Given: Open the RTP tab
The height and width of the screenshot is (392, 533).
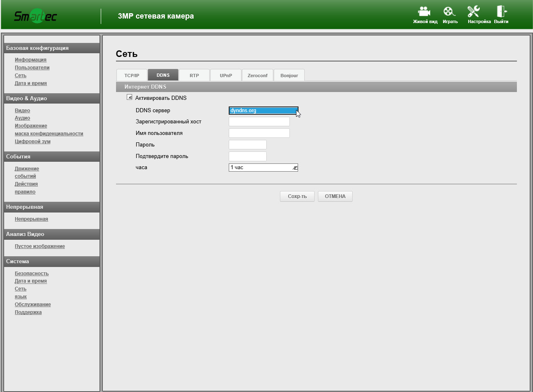Looking at the screenshot, I should (x=194, y=75).
